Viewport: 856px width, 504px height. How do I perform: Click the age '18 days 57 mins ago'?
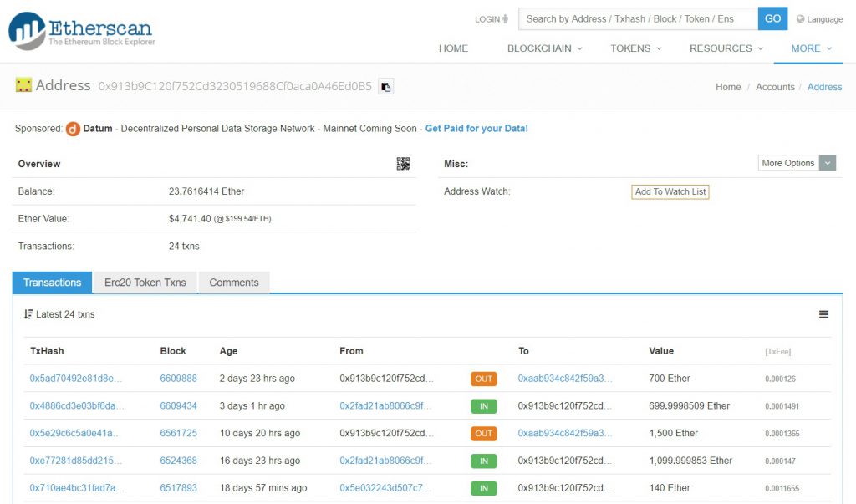(x=263, y=487)
